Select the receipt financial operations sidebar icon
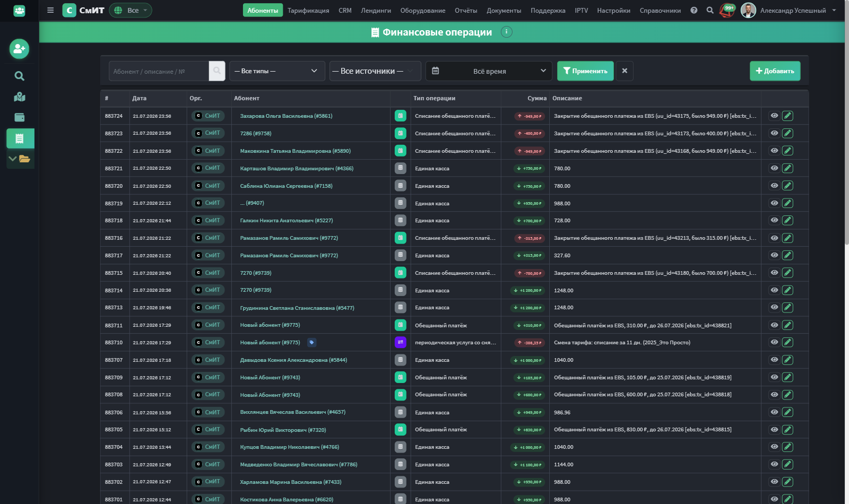Screen dimensions: 849x504 [x=20, y=138]
